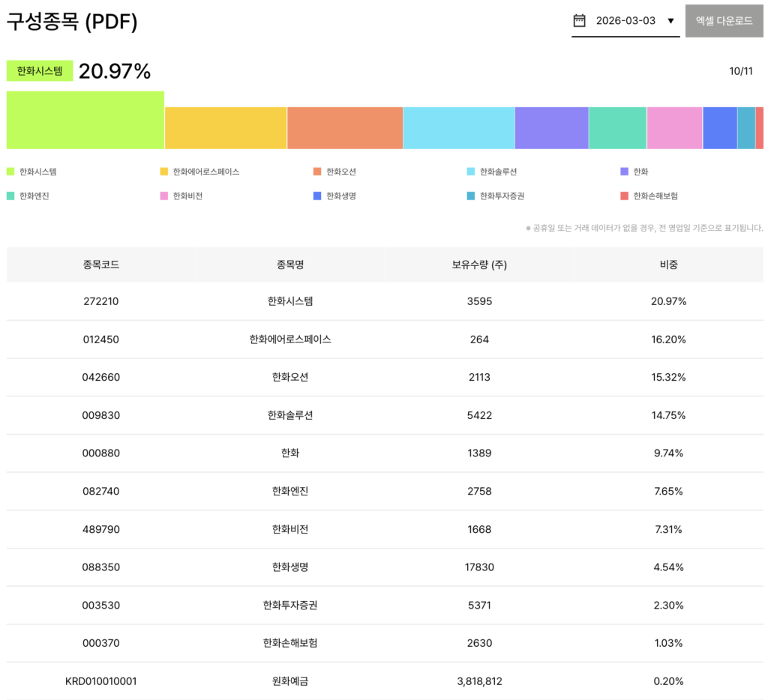Click the calendar icon beside the date
The height and width of the screenshot is (700, 768).
tap(579, 21)
